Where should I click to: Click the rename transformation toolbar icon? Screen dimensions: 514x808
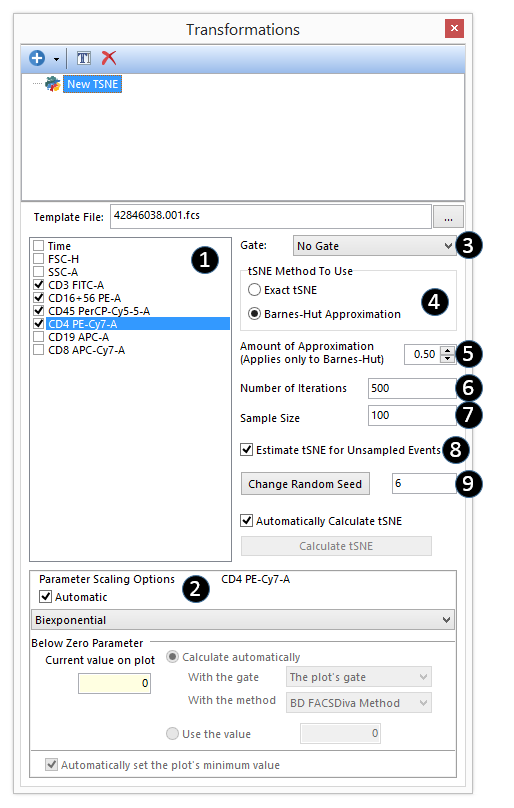tap(84, 58)
